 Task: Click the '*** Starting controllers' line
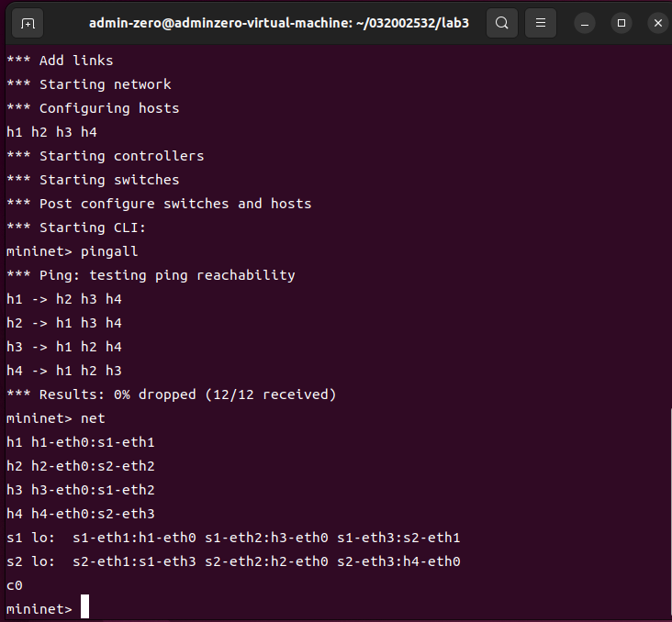(x=106, y=156)
